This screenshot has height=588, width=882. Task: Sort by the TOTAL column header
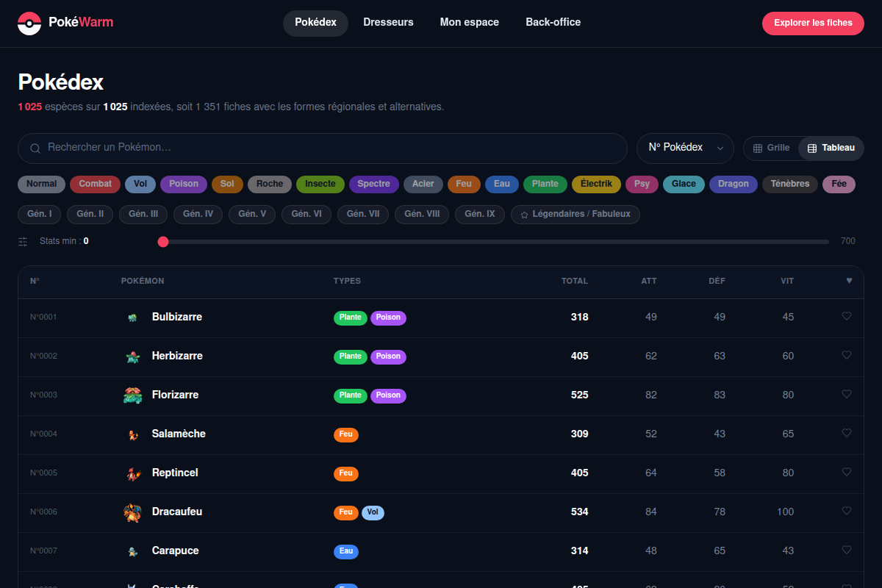pyautogui.click(x=575, y=281)
